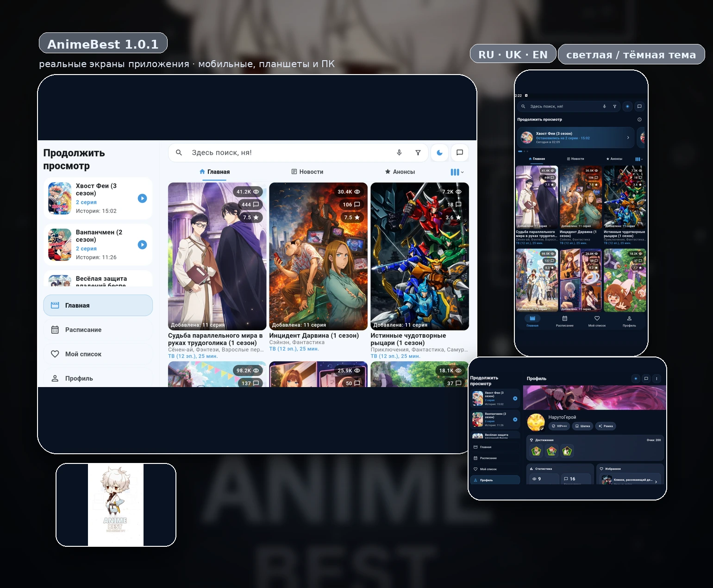713x588 pixels.
Task: Select the microphone voice search icon
Action: pos(399,152)
